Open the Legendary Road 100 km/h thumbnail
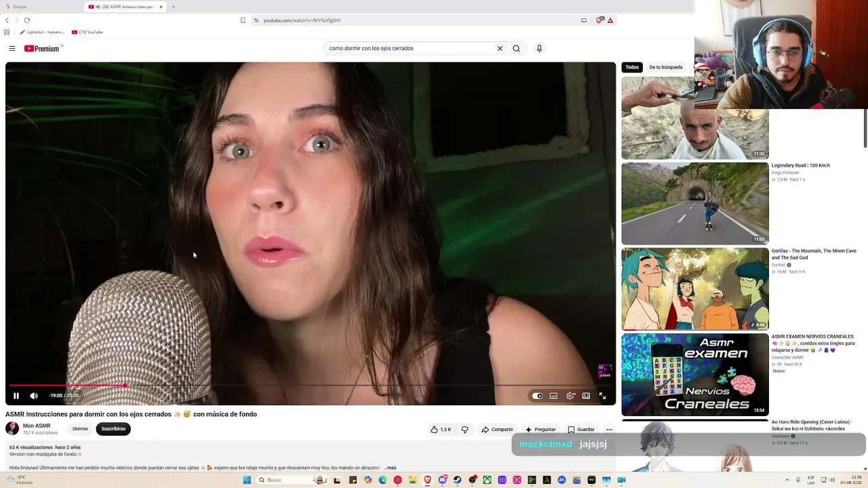868x488 pixels. [x=695, y=203]
